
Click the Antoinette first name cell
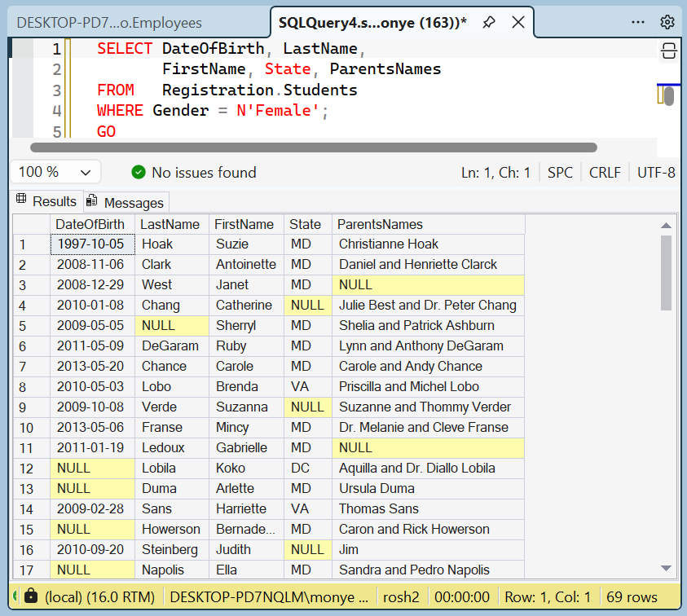click(x=246, y=265)
